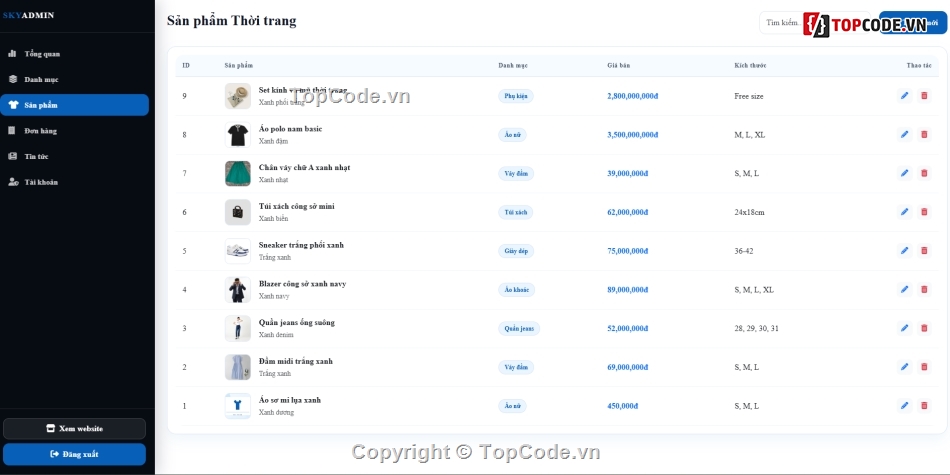Image resolution: width=950 pixels, height=475 pixels.
Task: Open the black handbag thumbnail
Action: point(238,212)
